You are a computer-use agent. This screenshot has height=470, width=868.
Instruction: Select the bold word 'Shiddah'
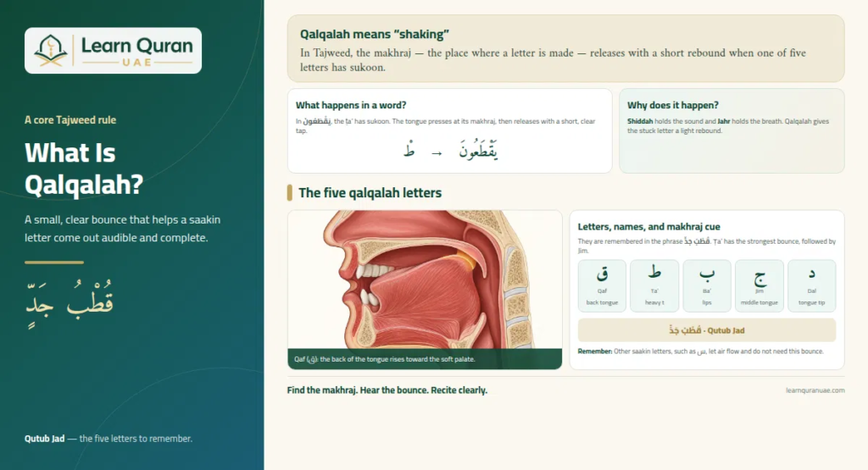tap(640, 121)
